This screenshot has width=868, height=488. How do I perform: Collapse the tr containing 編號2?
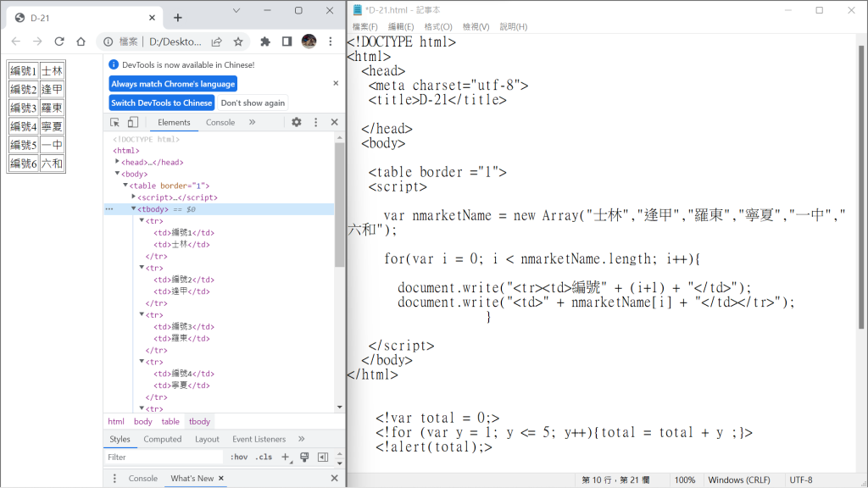(x=142, y=267)
